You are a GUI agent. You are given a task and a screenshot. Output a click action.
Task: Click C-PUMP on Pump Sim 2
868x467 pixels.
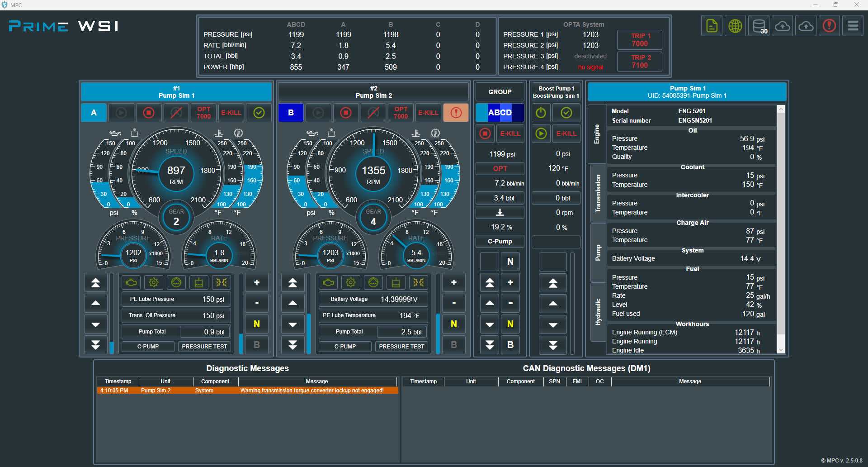point(345,347)
